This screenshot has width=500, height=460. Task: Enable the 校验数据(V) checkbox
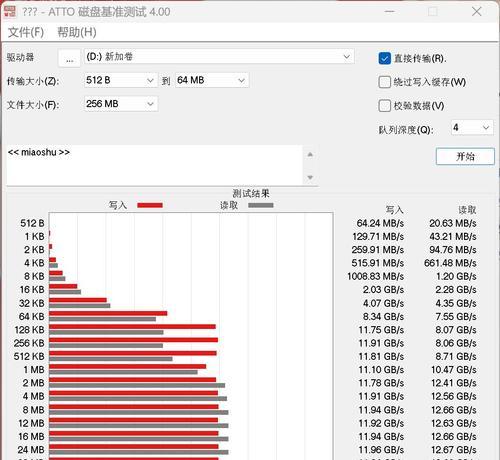click(x=384, y=106)
